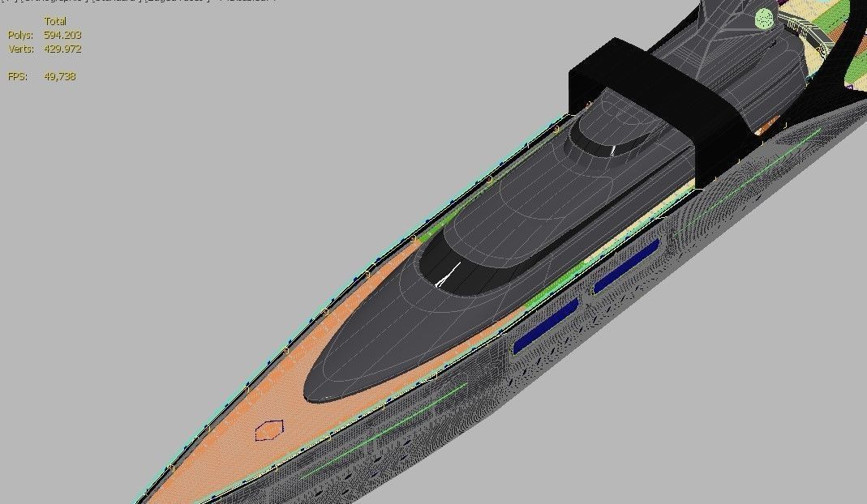Click the FPS: statistics label
The width and height of the screenshot is (867, 504).
(18, 76)
